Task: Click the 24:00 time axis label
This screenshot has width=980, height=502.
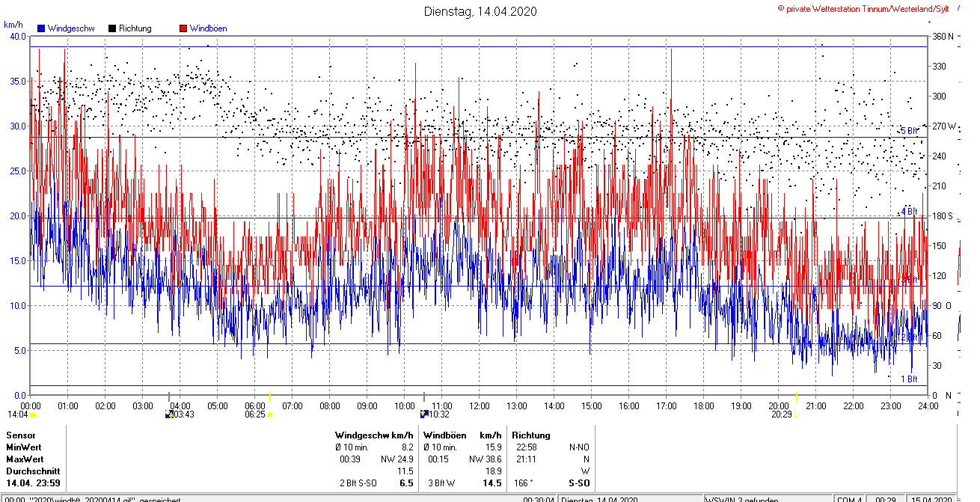Action: pyautogui.click(x=928, y=405)
